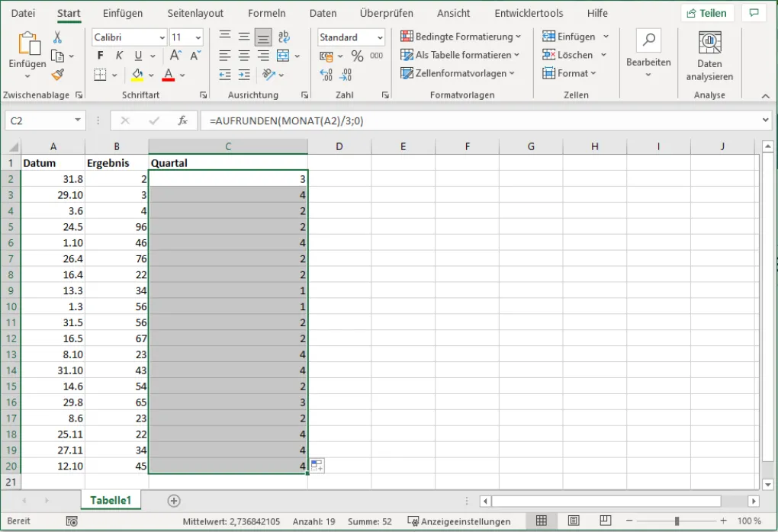Toggle italic formatting (K)
This screenshot has width=778, height=532.
119,56
